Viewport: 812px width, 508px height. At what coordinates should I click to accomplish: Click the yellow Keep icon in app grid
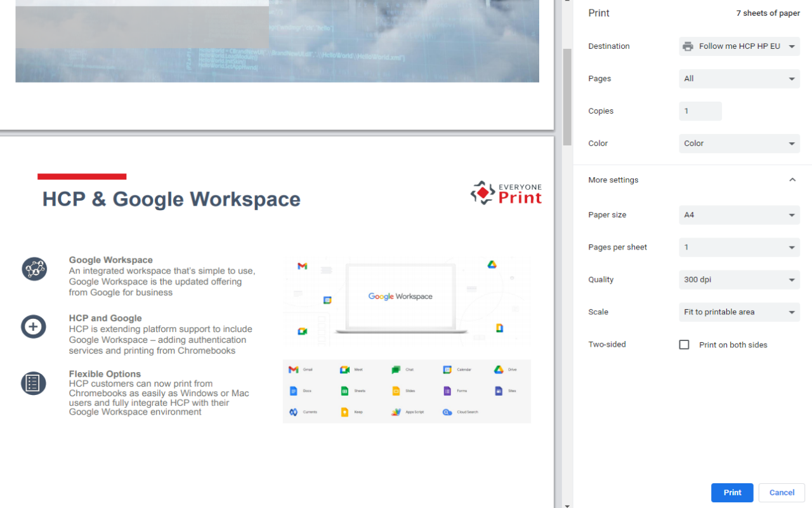tap(344, 412)
